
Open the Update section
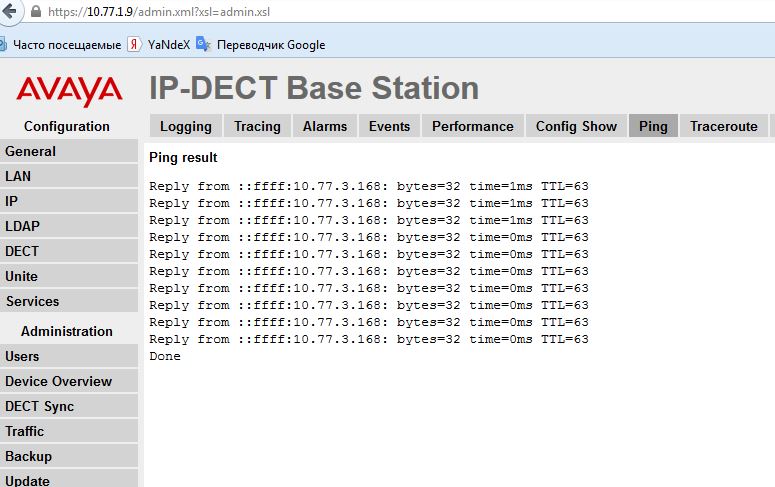69,479
